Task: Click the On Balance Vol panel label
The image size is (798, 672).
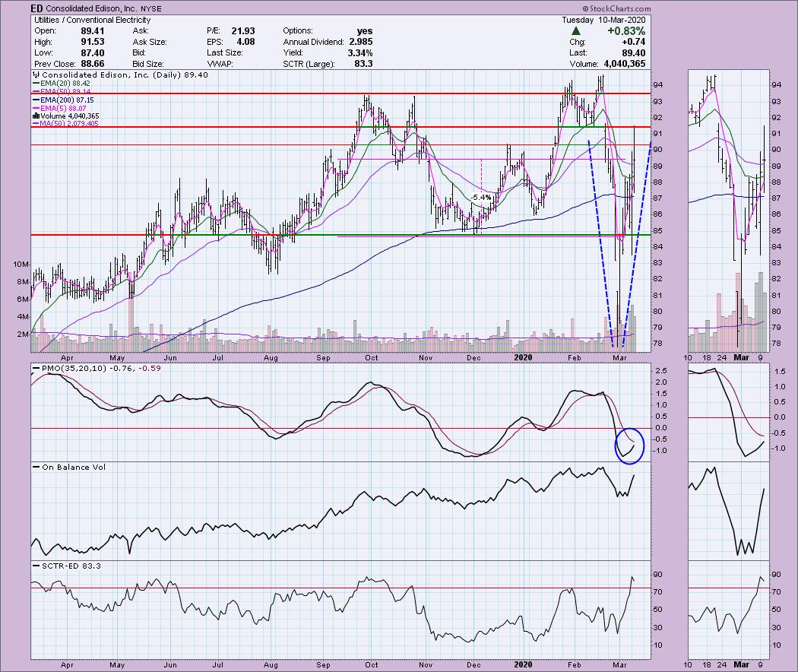Action: click(x=74, y=467)
